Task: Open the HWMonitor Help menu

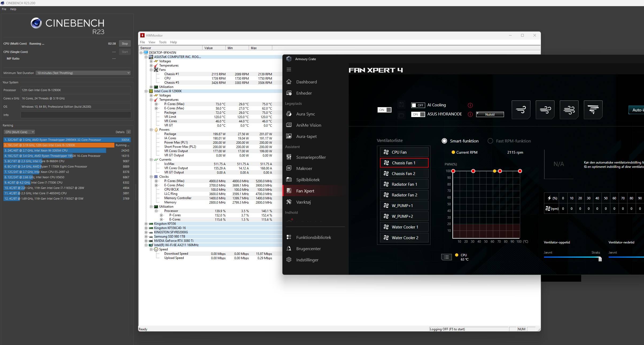Action: tap(173, 42)
